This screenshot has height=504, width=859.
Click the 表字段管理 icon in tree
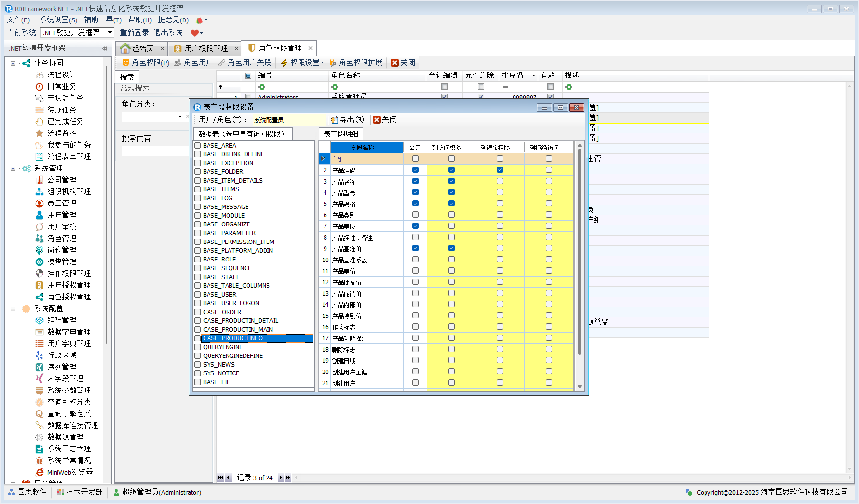point(39,378)
